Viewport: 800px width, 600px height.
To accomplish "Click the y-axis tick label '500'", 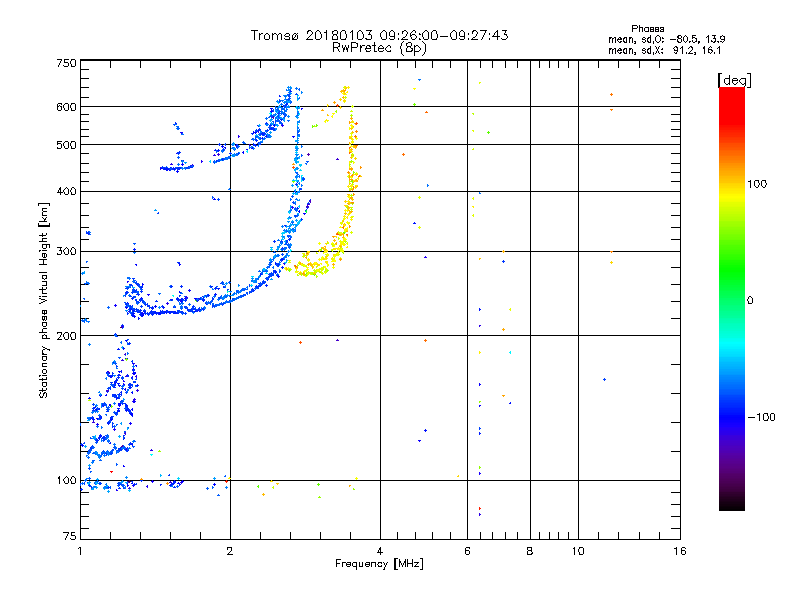I will pos(66,145).
